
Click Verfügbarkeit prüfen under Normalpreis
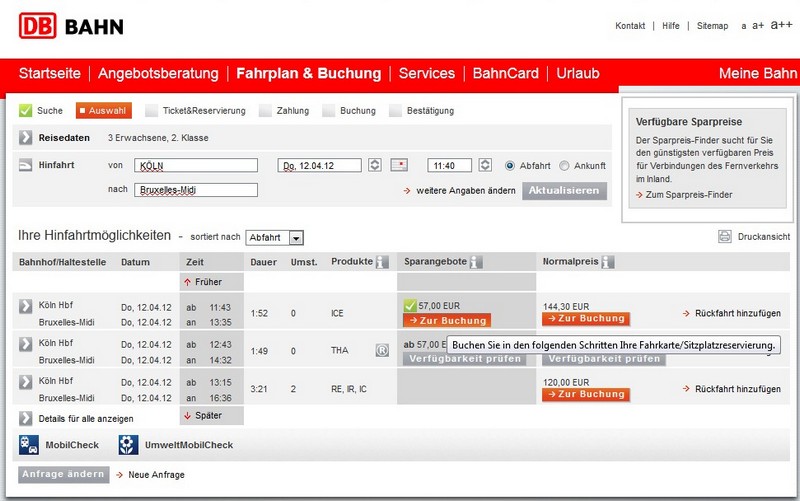604,359
